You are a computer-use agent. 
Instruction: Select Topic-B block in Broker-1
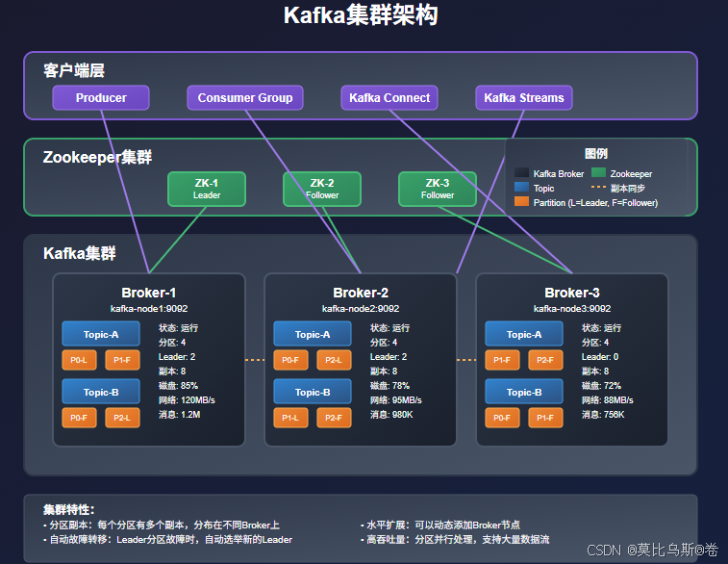101,392
